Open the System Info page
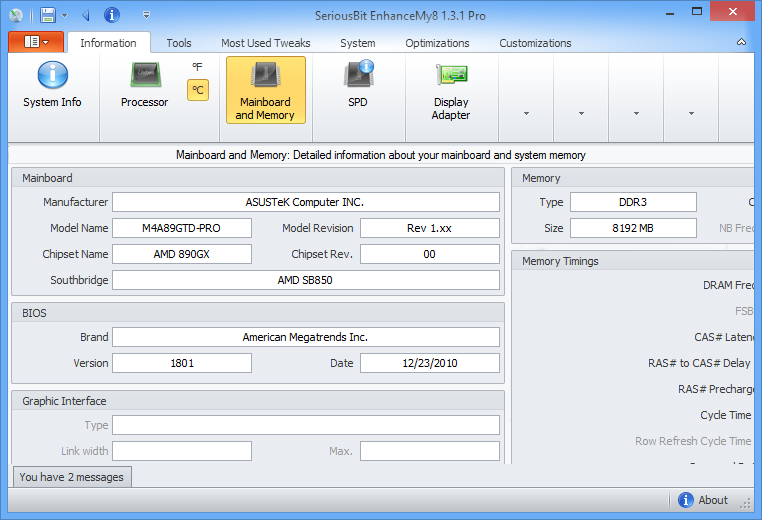The height and width of the screenshot is (520, 762). pyautogui.click(x=52, y=85)
